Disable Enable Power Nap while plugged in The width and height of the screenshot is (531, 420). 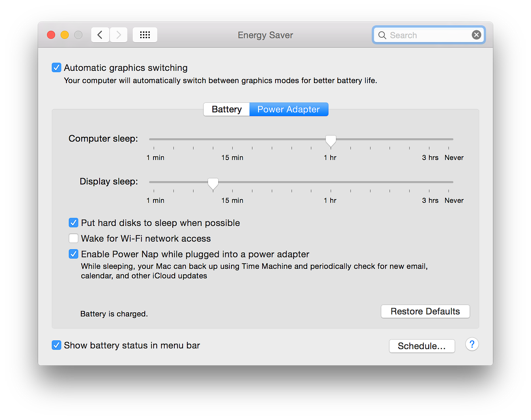73,254
